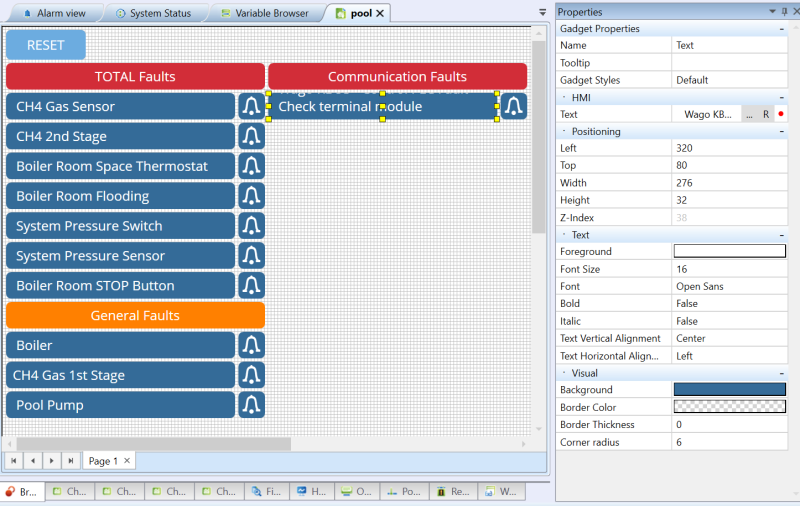
Task: Click the R button beside HMI Text
Action: click(766, 114)
